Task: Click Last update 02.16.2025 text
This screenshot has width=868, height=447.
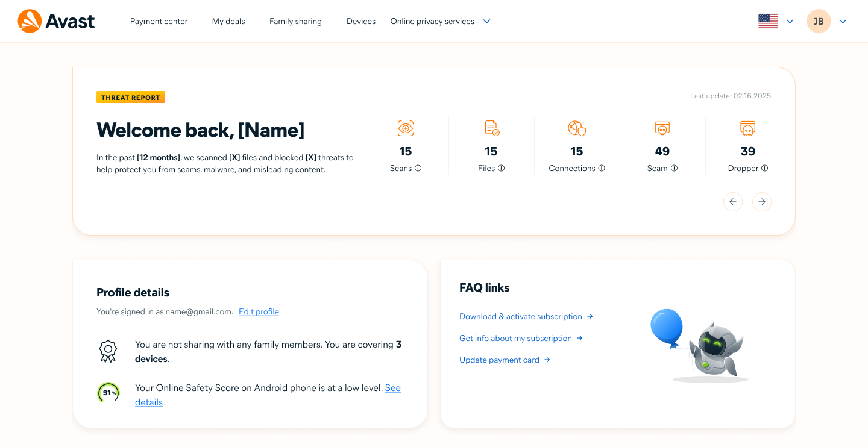Action: [731, 96]
